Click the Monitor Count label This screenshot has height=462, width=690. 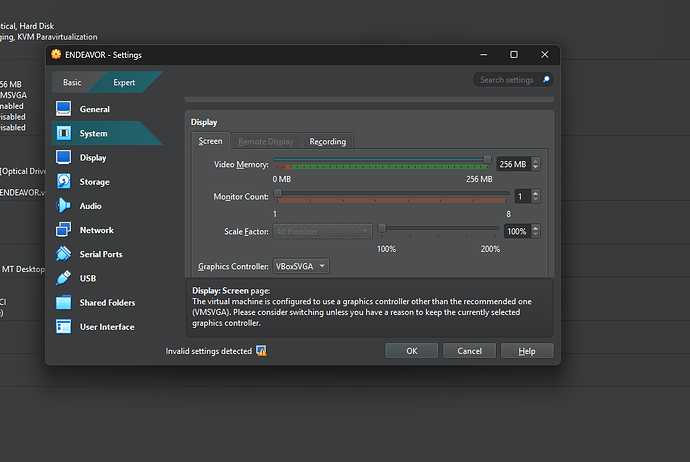pos(241,197)
